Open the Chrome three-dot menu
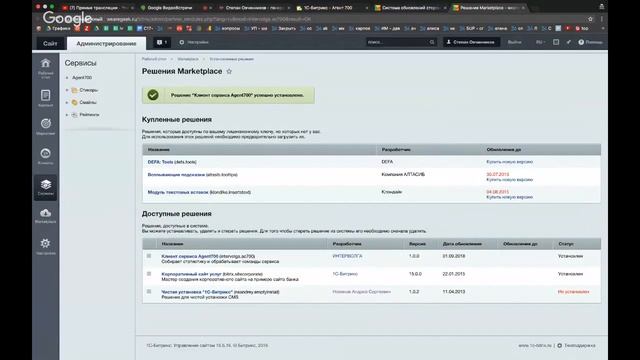Screen dimensions: 640x360 point(602,19)
